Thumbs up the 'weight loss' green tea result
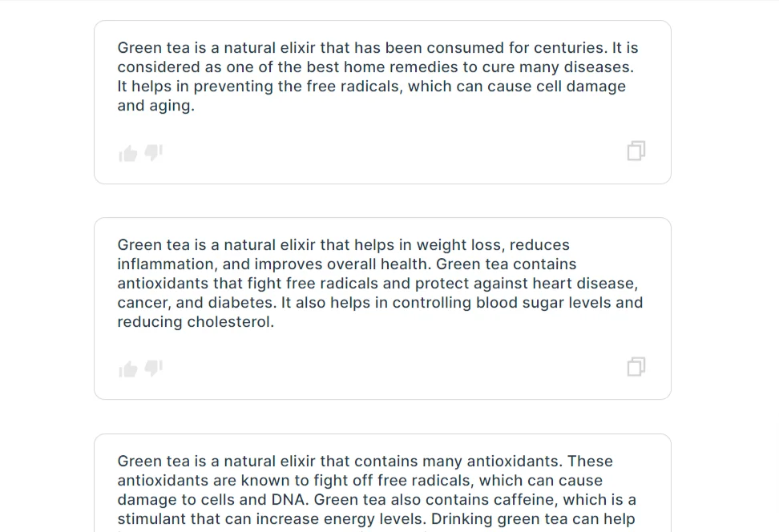Screen dimensions: 779x532 127,369
